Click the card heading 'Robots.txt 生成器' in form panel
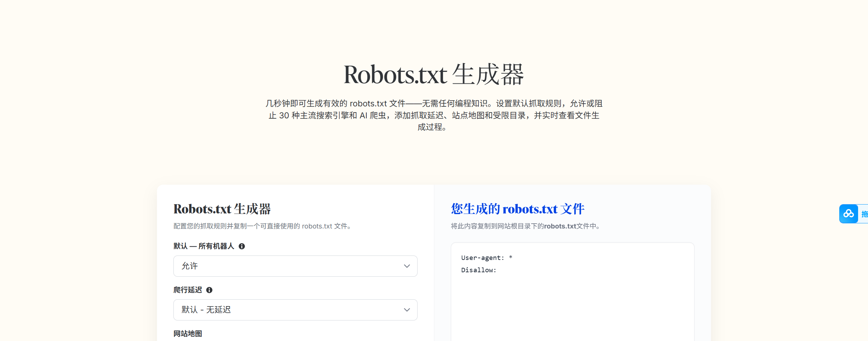This screenshot has height=341, width=868. coord(222,209)
